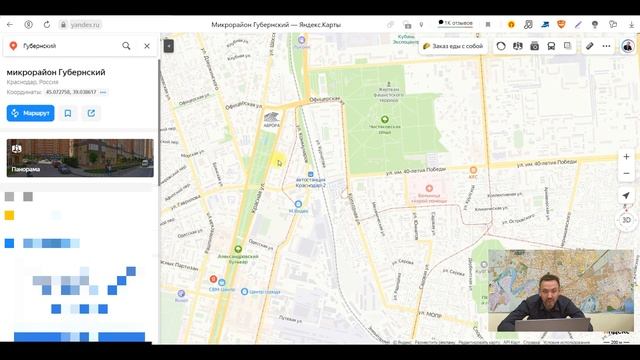Screen dimensions: 640x360
Task: Click the Губернский search input
Action: [69, 46]
